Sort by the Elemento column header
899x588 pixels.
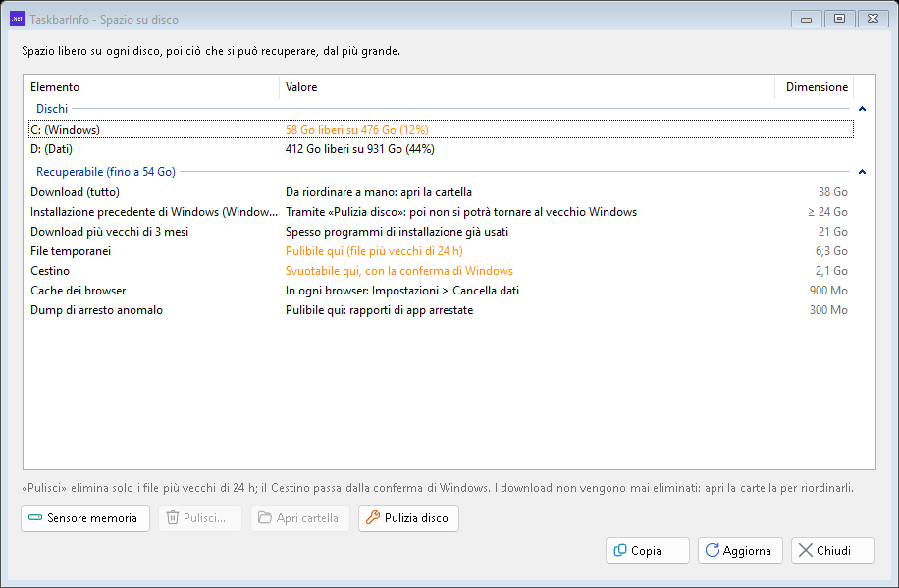[x=151, y=87]
